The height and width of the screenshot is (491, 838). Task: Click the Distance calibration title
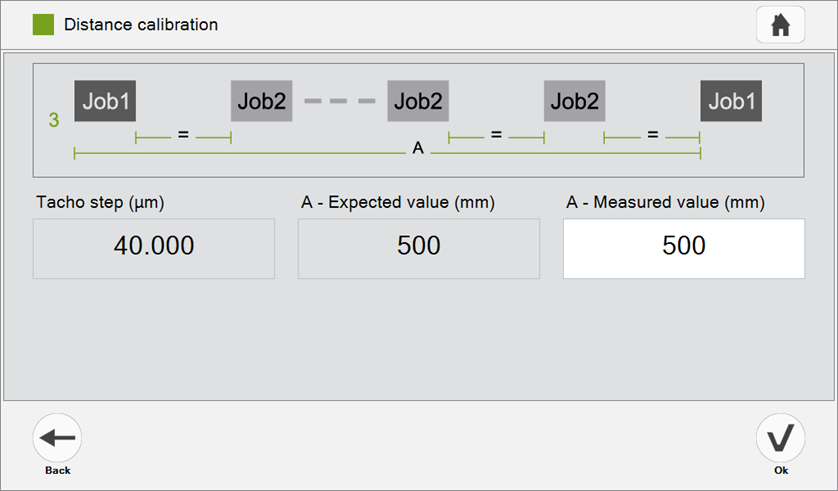pyautogui.click(x=141, y=24)
